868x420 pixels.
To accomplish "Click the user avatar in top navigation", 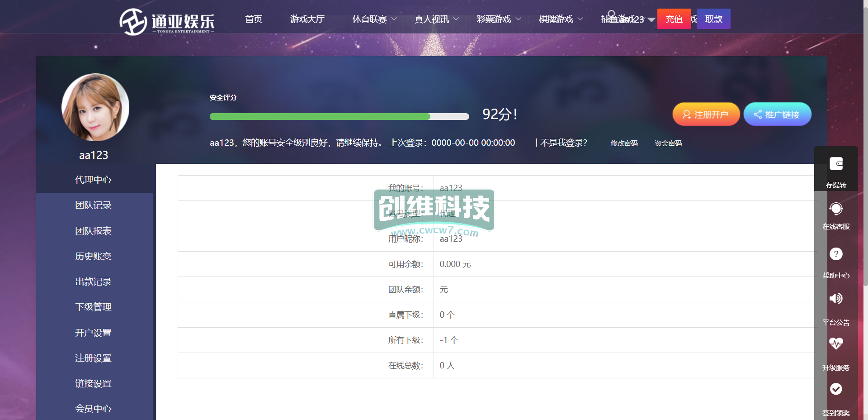I will tap(611, 14).
